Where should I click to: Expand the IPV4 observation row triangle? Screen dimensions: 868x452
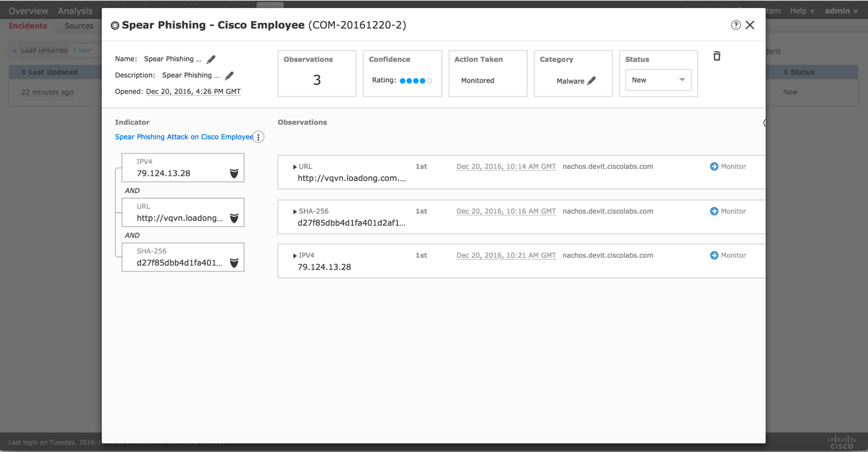pyautogui.click(x=295, y=256)
